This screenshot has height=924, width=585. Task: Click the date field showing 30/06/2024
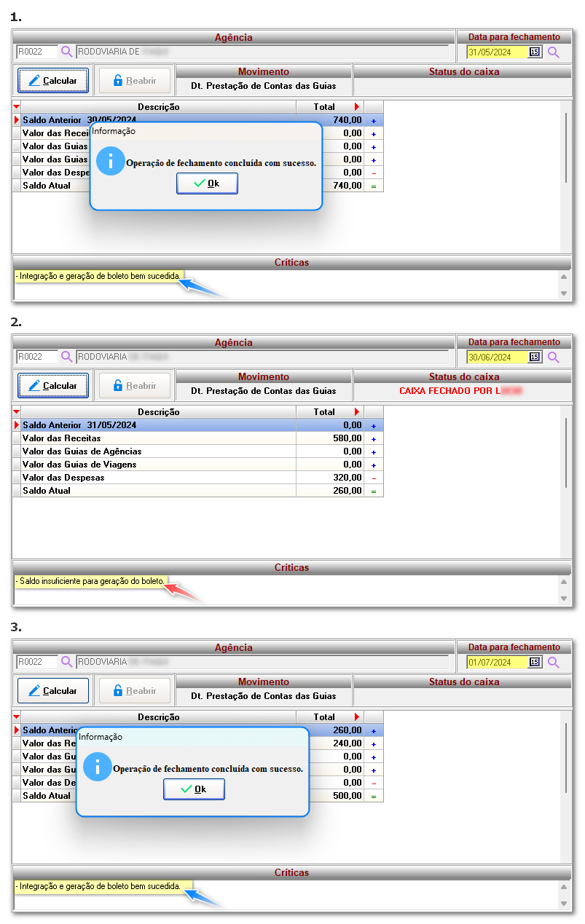pyautogui.click(x=497, y=357)
